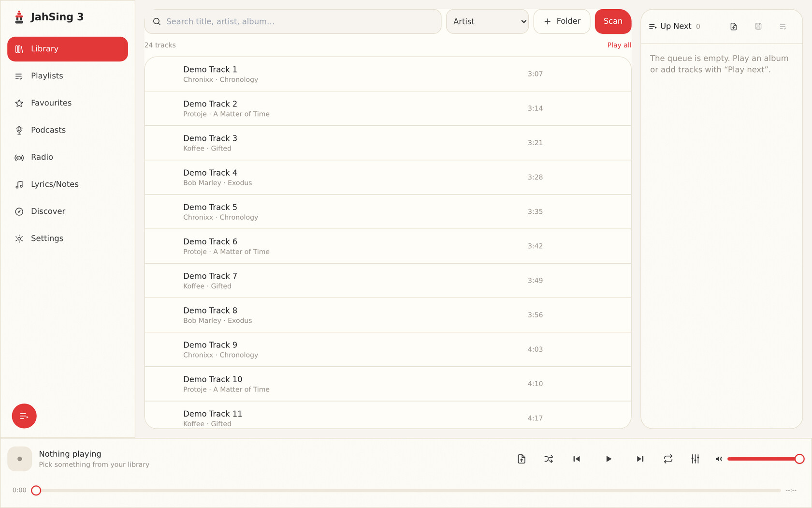Go to Favourites
812x508 pixels.
68,103
